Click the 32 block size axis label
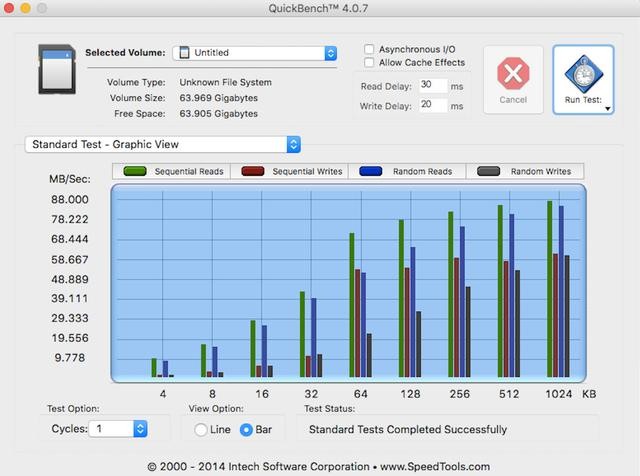The width and height of the screenshot is (640, 476). point(311,394)
